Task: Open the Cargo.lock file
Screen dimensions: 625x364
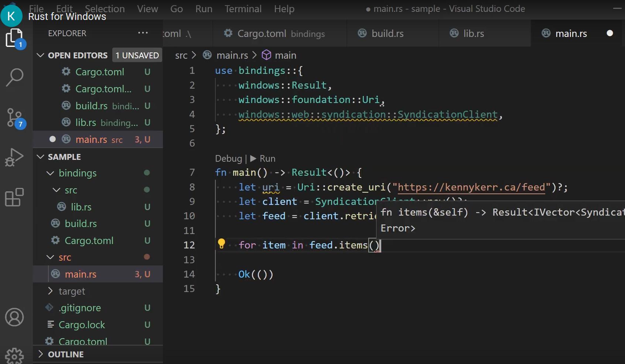Action: [x=98, y=324]
